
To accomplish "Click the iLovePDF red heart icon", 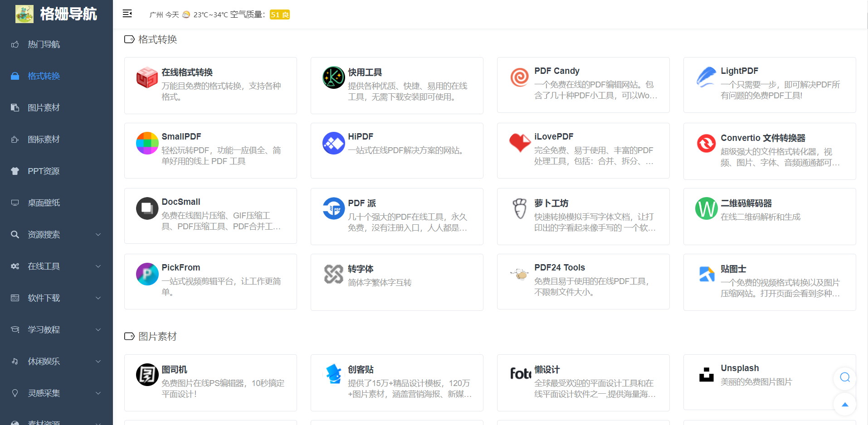I will tap(520, 143).
